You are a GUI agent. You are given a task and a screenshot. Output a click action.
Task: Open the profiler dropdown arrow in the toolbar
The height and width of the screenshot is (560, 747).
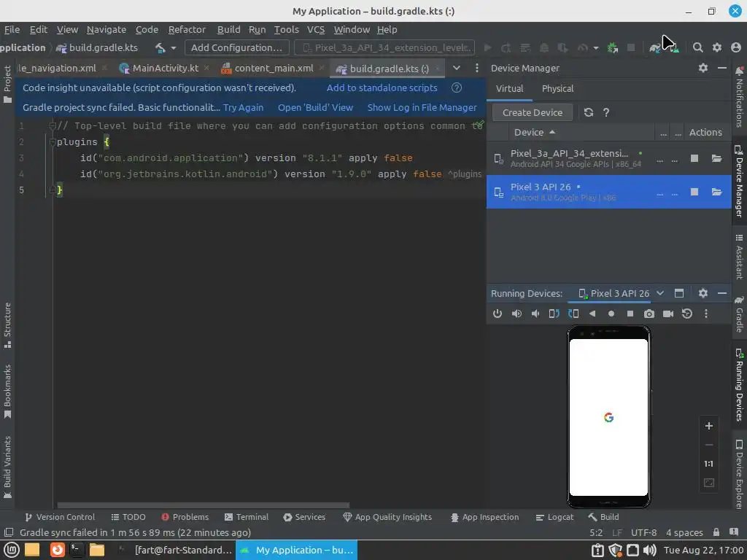point(596,47)
